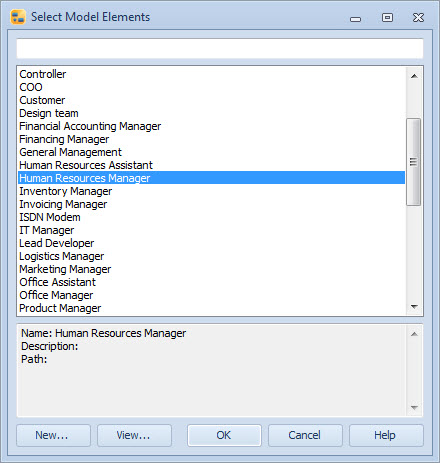Viewport: 440px width, 463px height.
Task: Click the list scroll down arrow
Action: [414, 306]
